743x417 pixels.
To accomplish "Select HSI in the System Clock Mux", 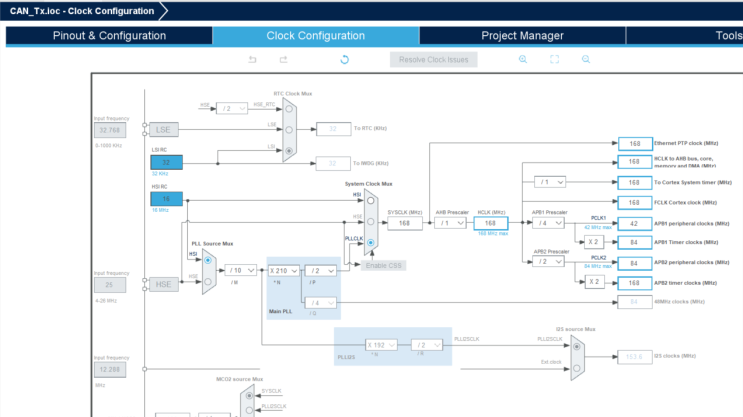I will pos(371,201).
